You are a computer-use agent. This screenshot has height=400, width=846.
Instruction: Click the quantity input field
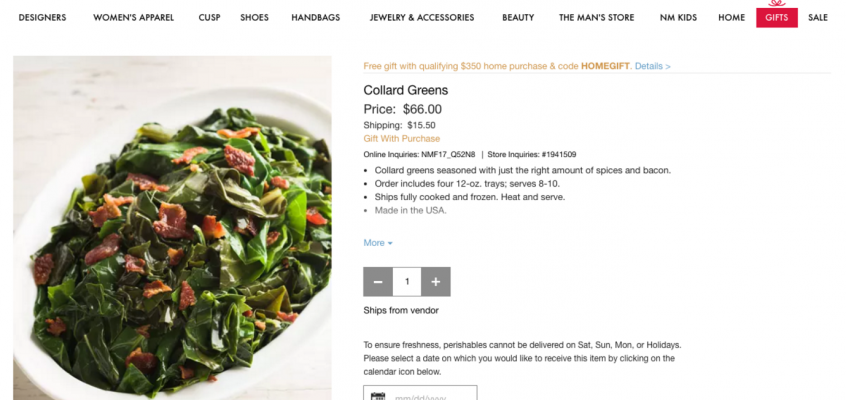click(406, 282)
